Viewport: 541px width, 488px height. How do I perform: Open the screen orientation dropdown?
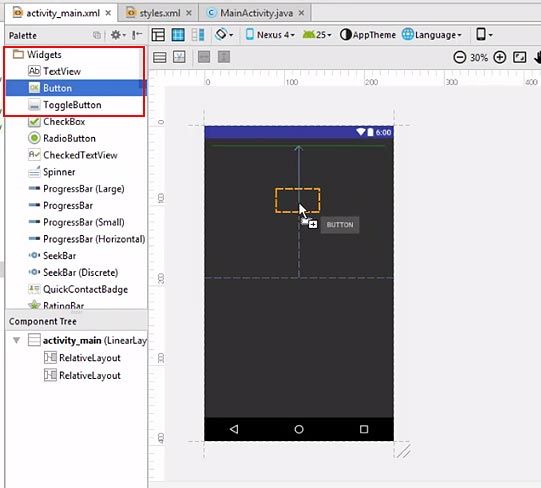(224, 35)
